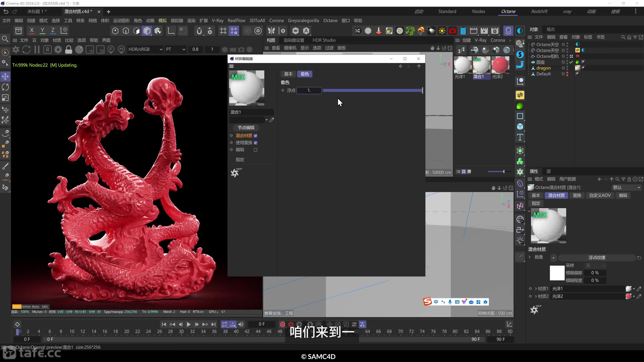Adjust the 浮点 value slider bar

tap(373, 90)
